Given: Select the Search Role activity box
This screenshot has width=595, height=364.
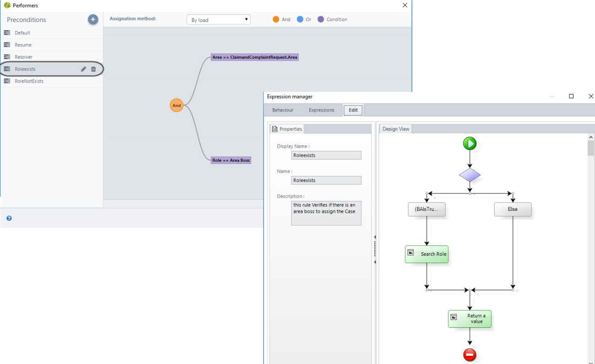Looking at the screenshot, I should coord(426,254).
